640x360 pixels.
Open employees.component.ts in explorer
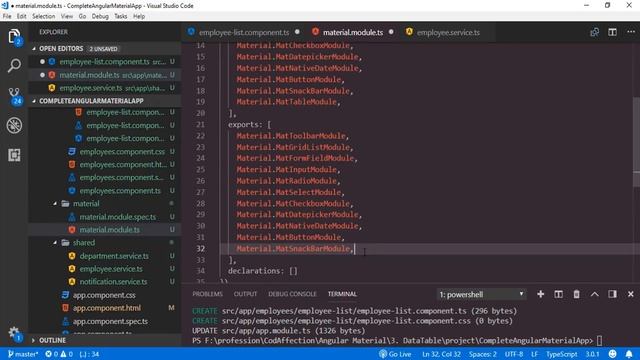(120, 191)
